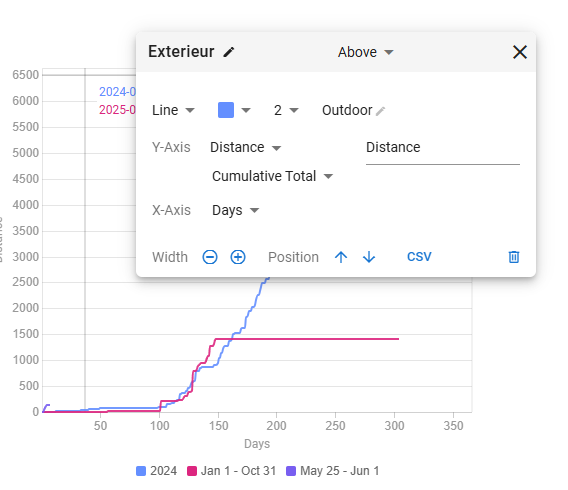568x490 pixels.
Task: Click the 2024-0 blue chart label
Action: click(x=117, y=92)
